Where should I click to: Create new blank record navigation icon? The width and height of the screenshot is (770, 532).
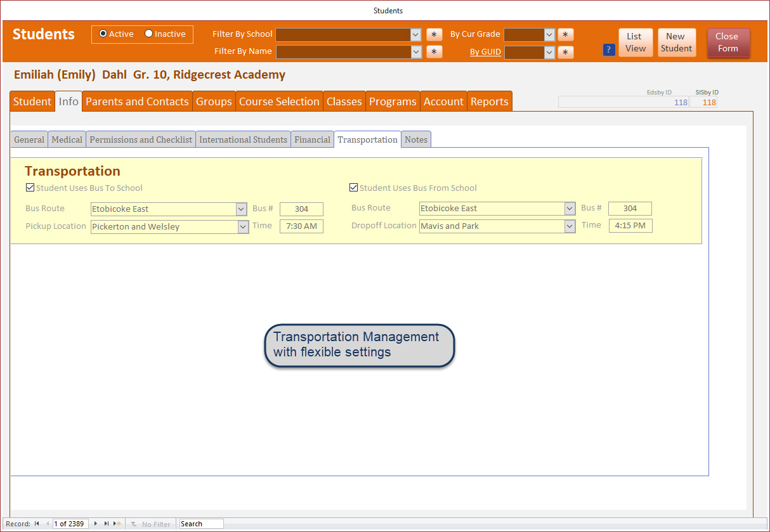click(x=117, y=524)
